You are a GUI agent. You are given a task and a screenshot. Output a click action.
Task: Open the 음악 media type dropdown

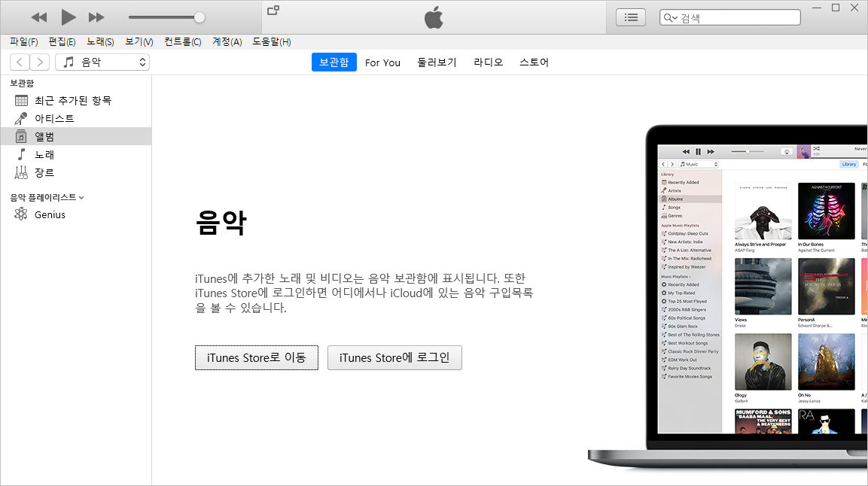[x=102, y=62]
